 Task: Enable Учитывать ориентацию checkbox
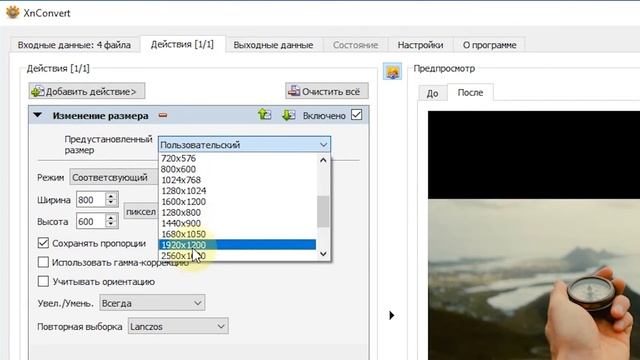43,281
